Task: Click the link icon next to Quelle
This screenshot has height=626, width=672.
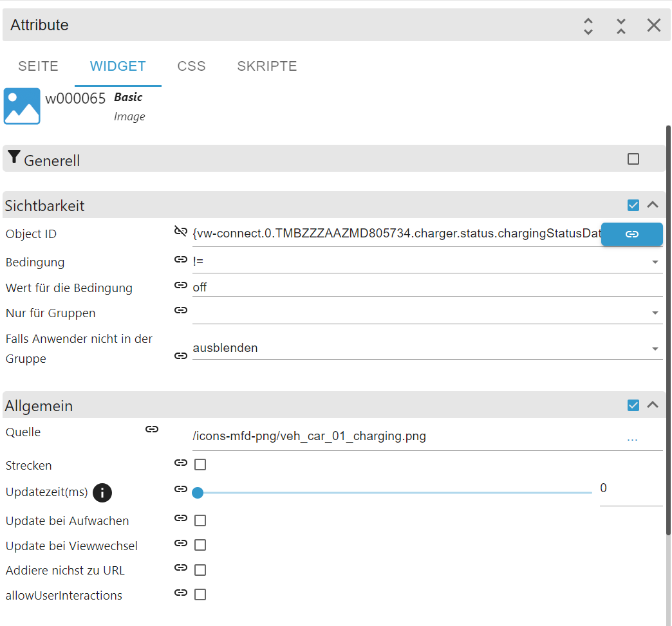Action: tap(152, 429)
